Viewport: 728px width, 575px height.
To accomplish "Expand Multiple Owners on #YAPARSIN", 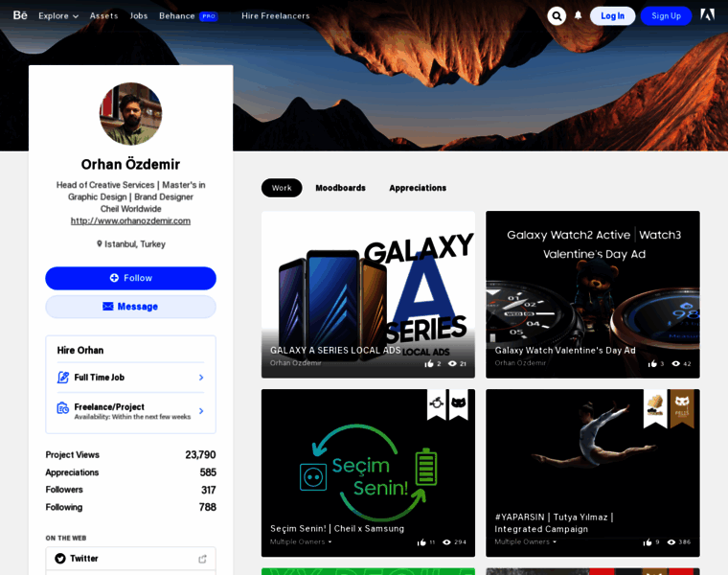I will coord(525,542).
